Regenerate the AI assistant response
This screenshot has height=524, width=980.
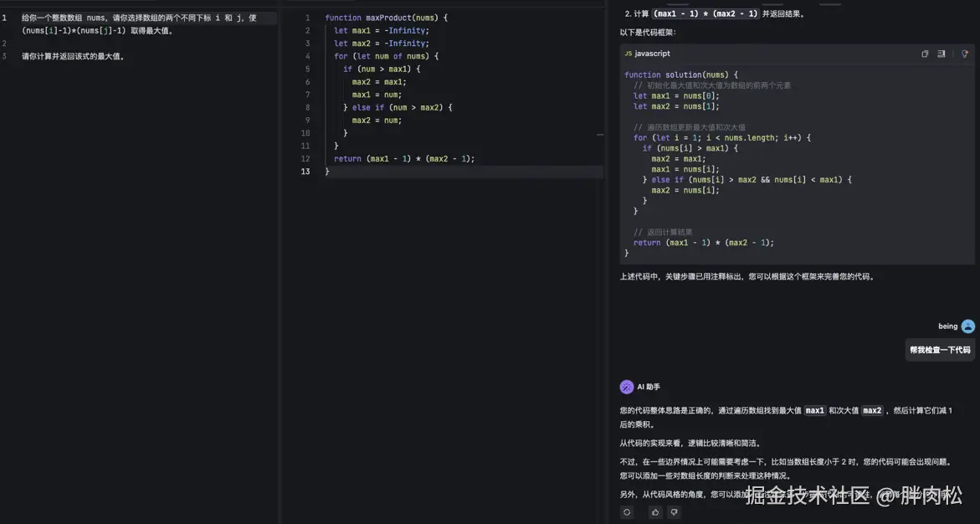(627, 511)
